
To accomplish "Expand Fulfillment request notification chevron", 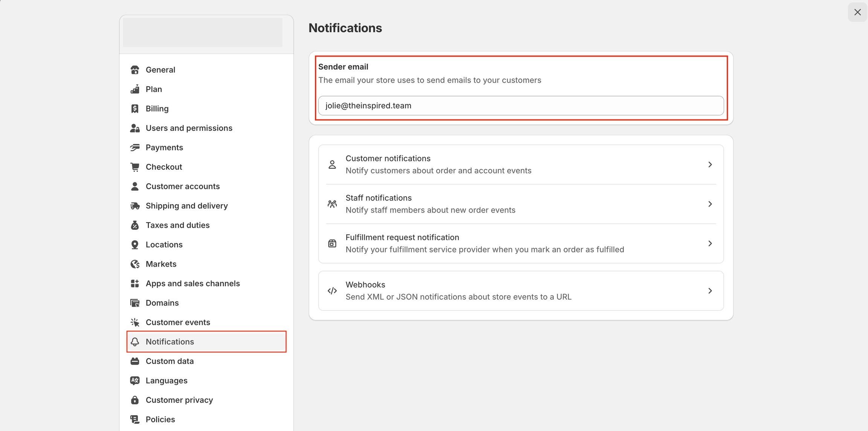I will 710,243.
